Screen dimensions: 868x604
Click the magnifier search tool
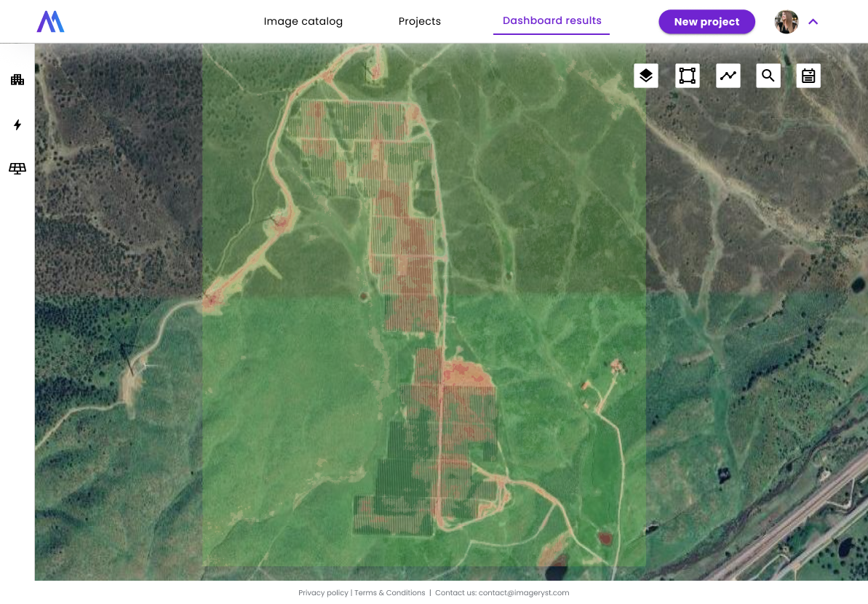tap(768, 76)
